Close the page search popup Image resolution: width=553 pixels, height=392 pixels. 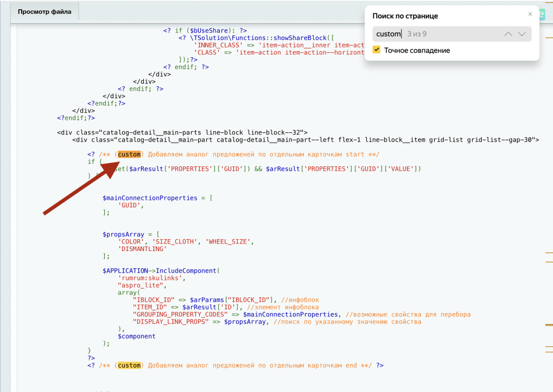point(530,15)
